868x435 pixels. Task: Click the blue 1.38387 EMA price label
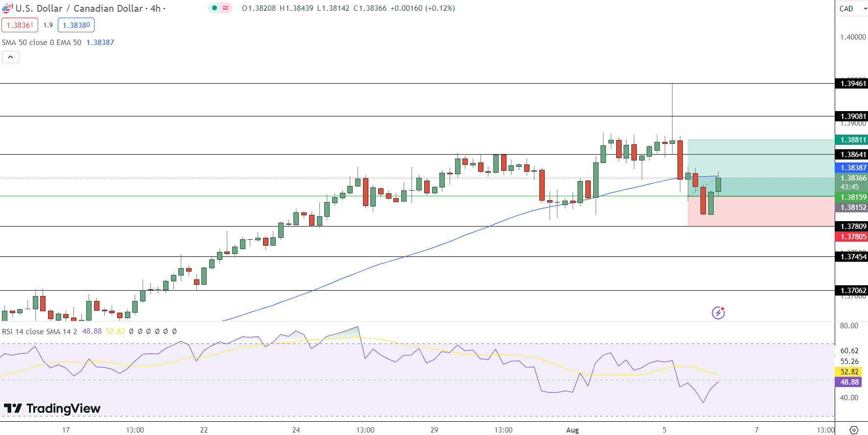[851, 168]
